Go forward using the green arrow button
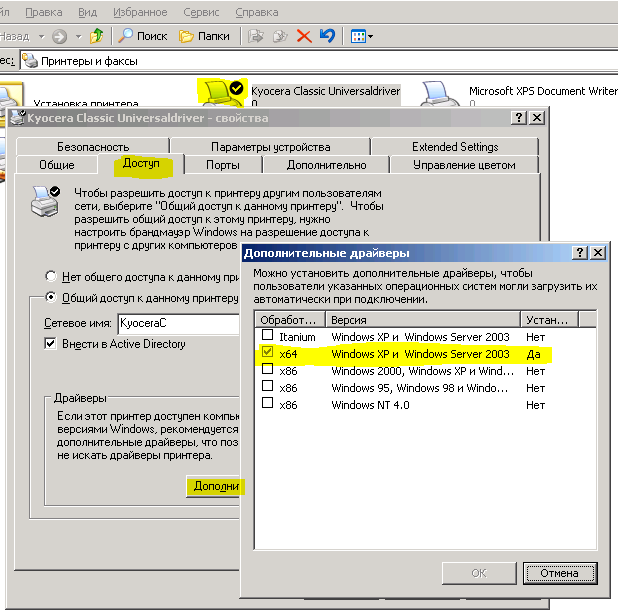618x616 pixels. click(60, 37)
